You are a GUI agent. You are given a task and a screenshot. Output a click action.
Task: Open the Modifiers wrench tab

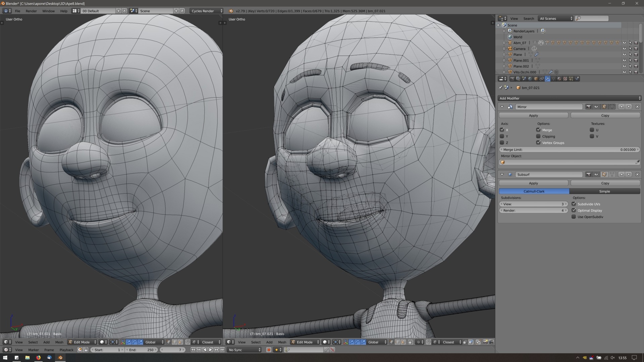pos(547,79)
